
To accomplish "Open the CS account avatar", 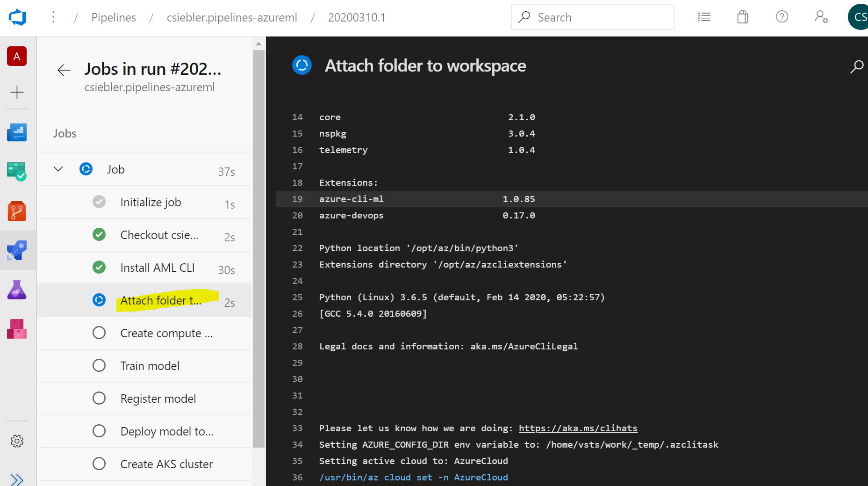I will click(x=859, y=17).
